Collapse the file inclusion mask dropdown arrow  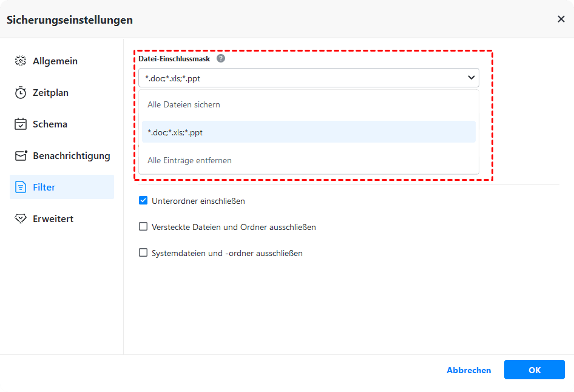tap(471, 78)
